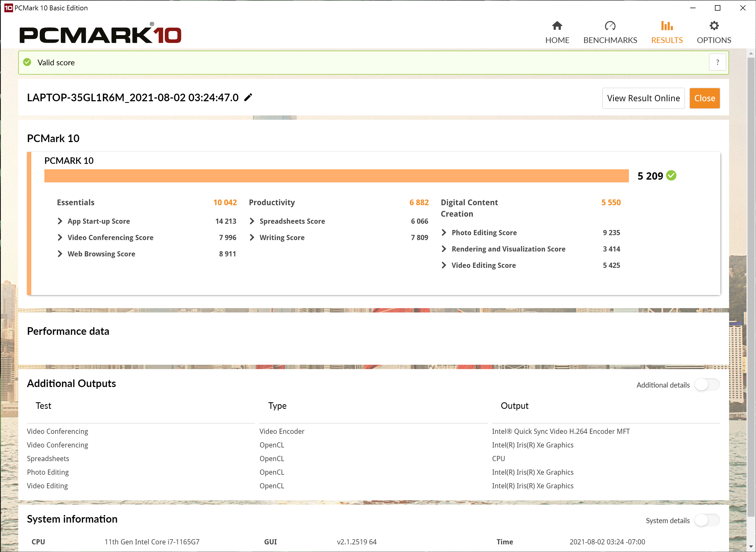Click the View Result Online button

coord(643,98)
